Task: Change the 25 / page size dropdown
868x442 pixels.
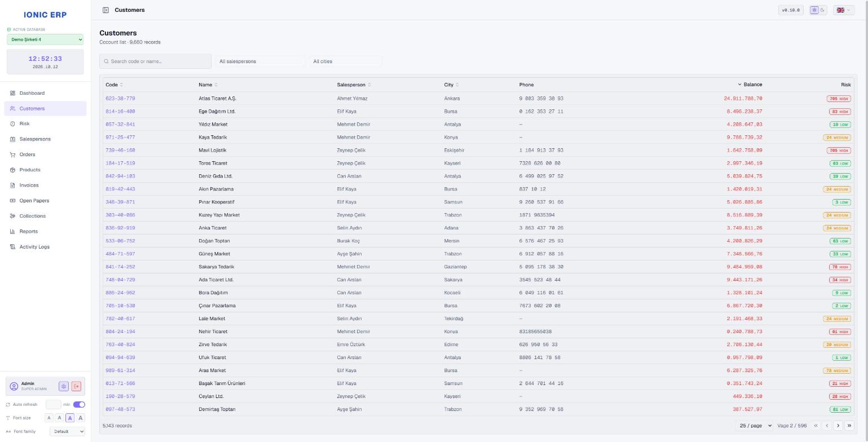Action: [754, 426]
